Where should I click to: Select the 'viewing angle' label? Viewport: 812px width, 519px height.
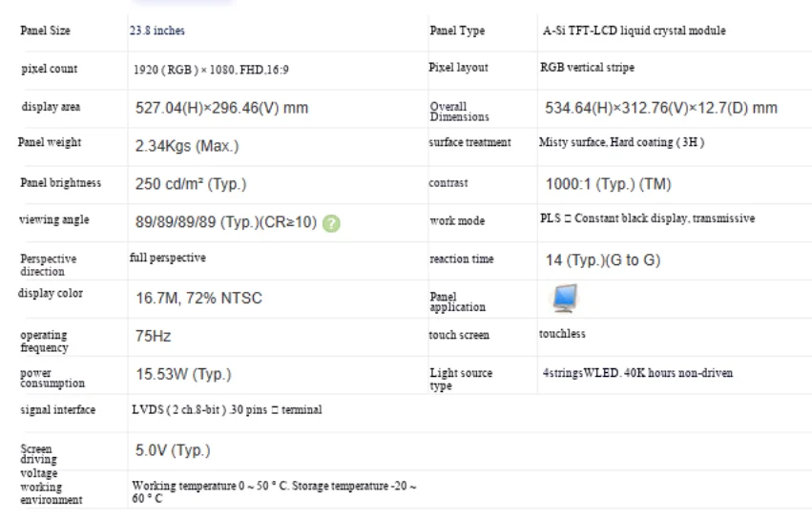pos(53,219)
